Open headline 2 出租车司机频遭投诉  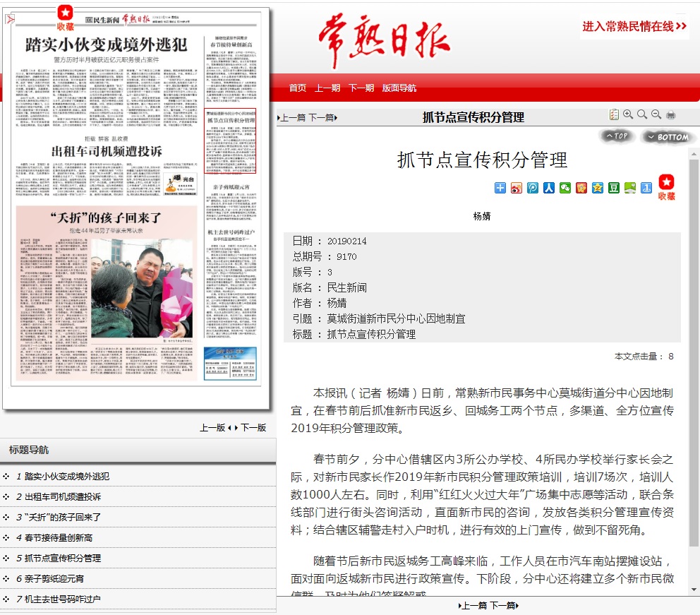pos(63,496)
